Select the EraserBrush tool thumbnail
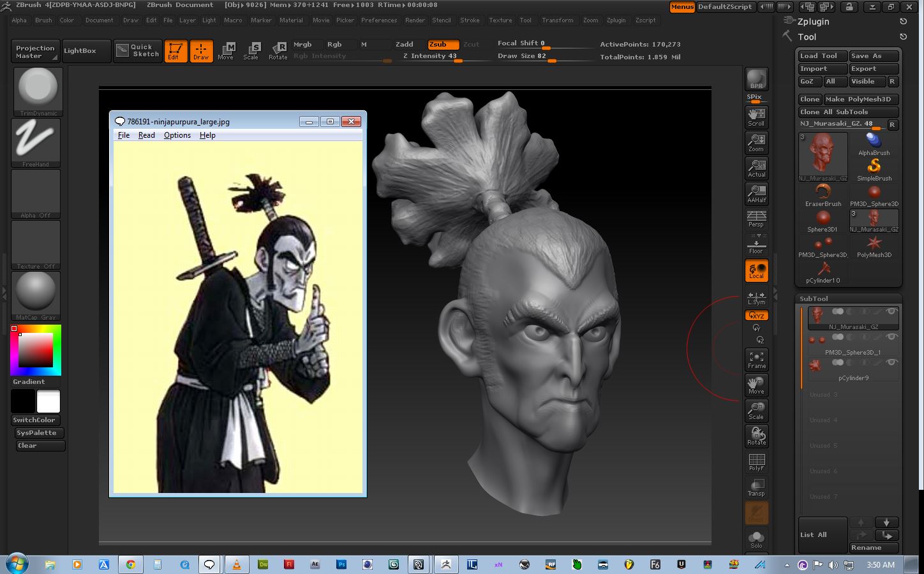 coord(823,195)
